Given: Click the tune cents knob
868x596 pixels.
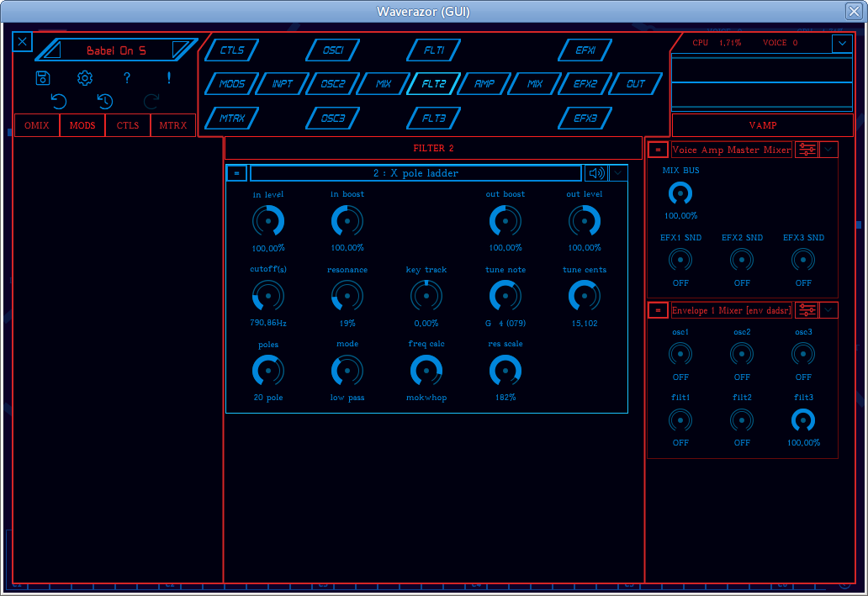Looking at the screenshot, I should click(x=585, y=296).
